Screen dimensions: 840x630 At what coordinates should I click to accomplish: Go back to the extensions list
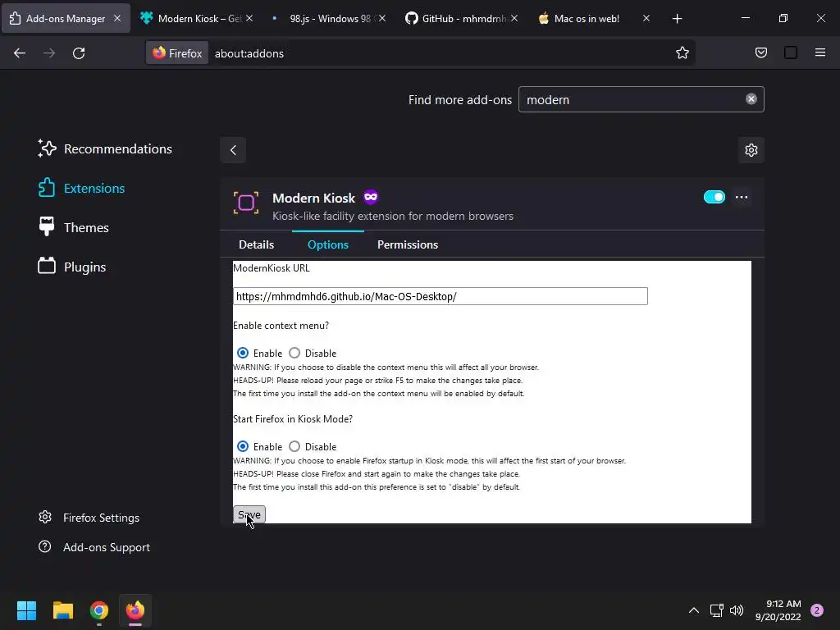(x=233, y=150)
